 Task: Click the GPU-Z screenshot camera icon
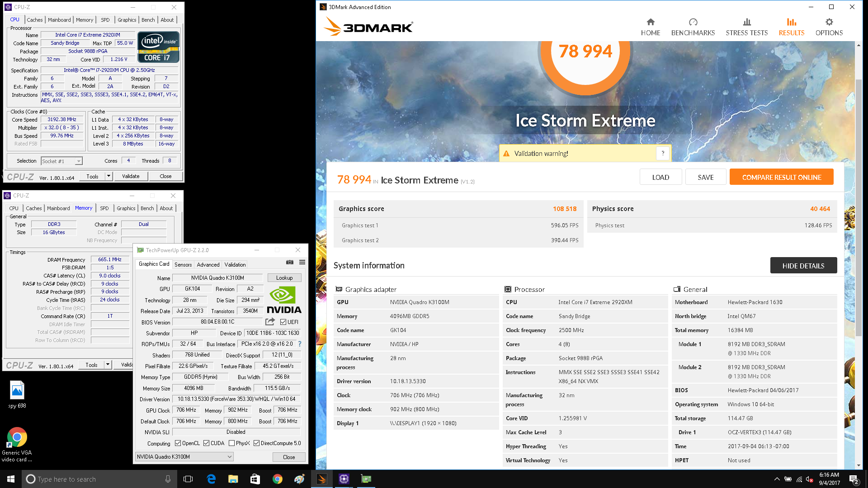(290, 262)
